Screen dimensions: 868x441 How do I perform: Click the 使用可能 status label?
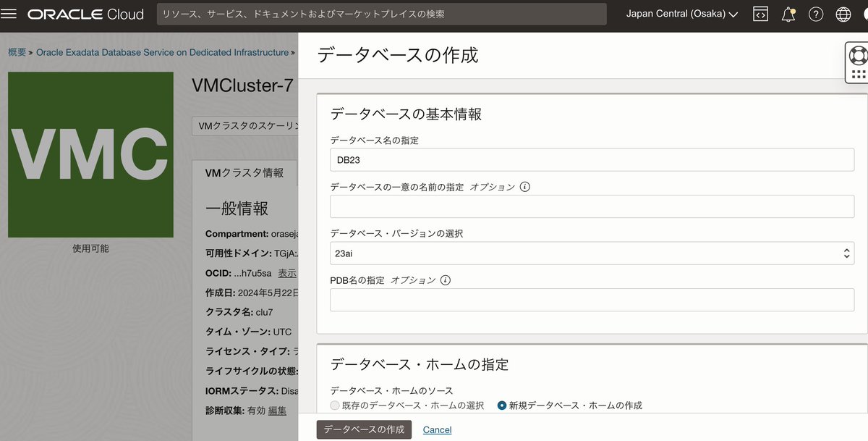click(90, 248)
